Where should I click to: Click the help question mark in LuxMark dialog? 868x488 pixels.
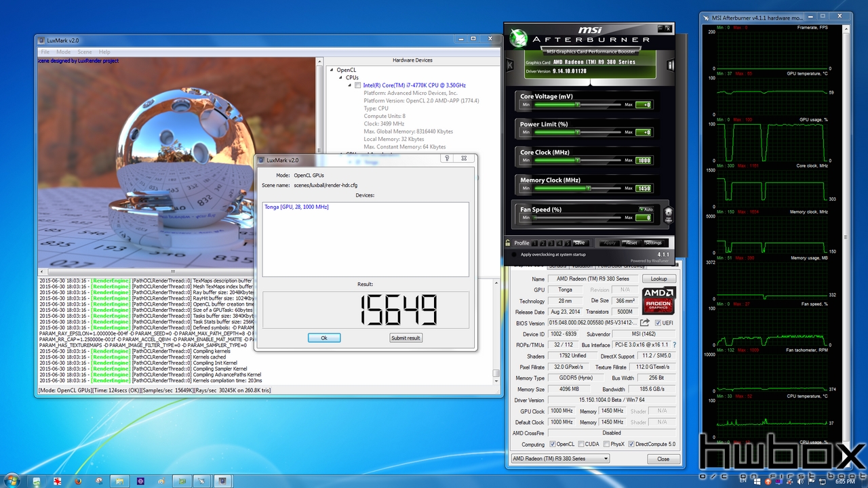point(448,159)
